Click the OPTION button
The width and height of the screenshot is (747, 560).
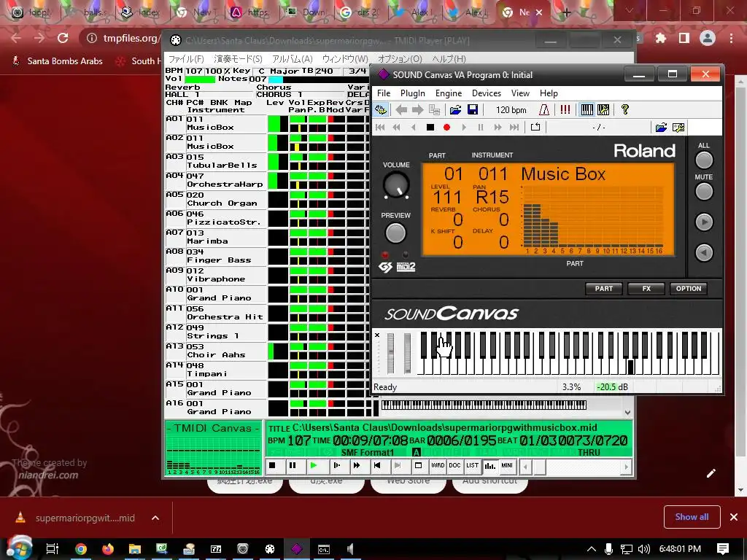pos(689,289)
